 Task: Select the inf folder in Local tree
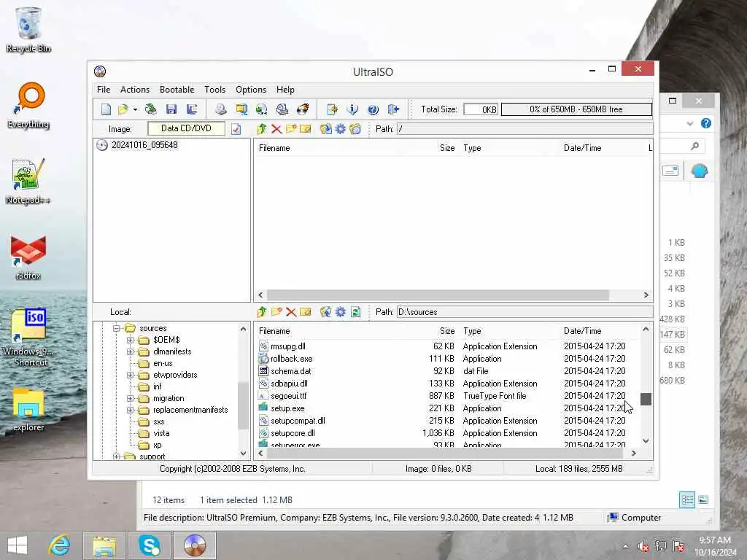tap(158, 386)
